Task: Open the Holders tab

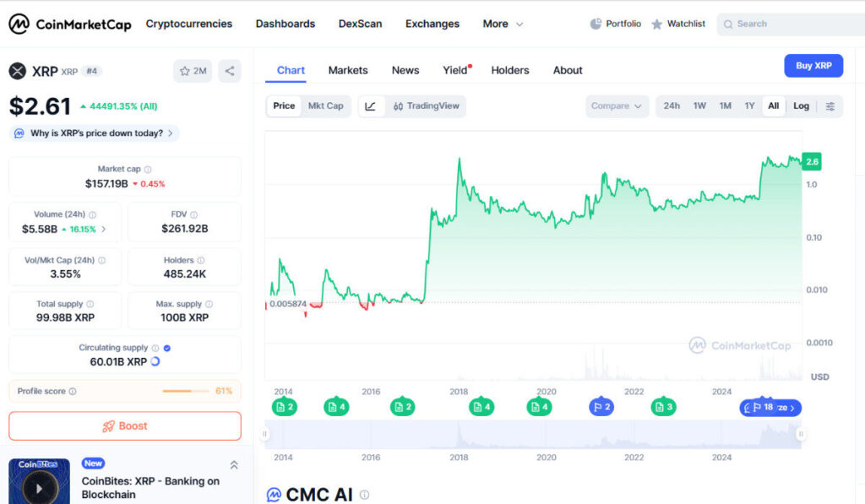Action: coord(510,70)
